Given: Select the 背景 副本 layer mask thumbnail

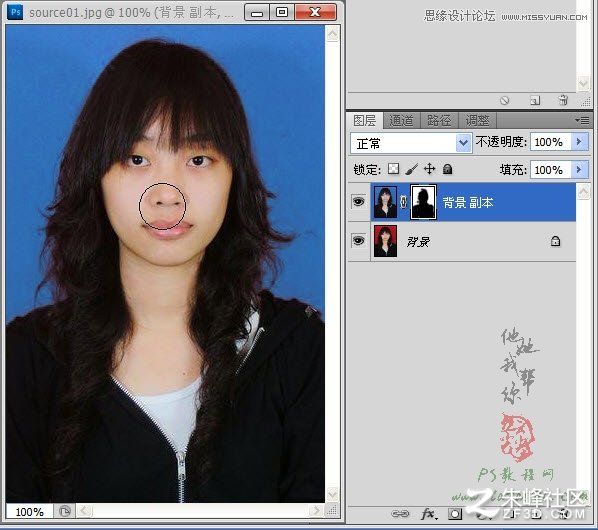Looking at the screenshot, I should pos(423,202).
